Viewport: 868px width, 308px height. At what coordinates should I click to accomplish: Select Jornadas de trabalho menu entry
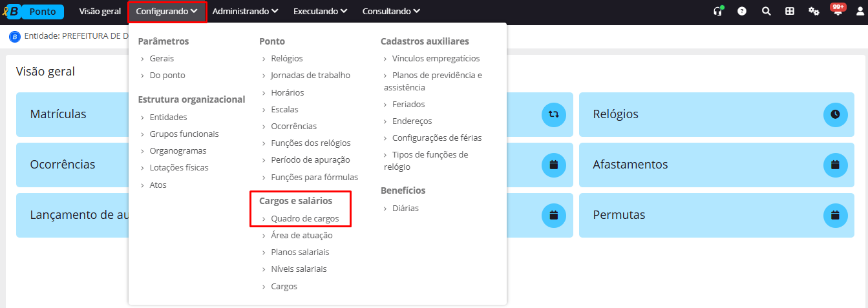click(x=311, y=75)
